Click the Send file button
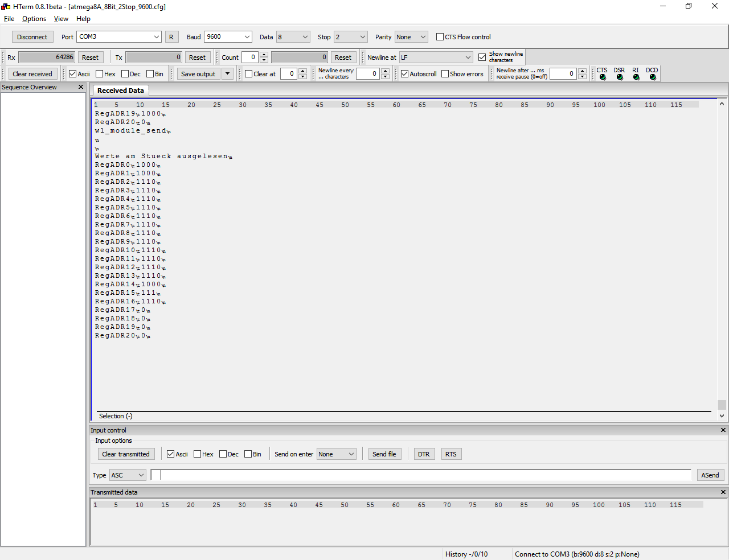This screenshot has height=560, width=729. tap(384, 454)
